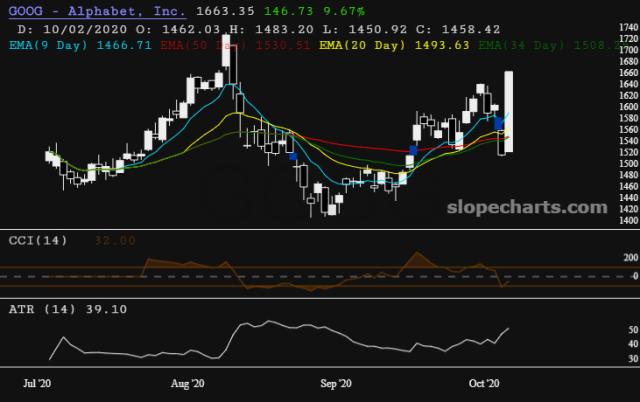Select the ATR (14) 39.10 indicator label
The height and width of the screenshot is (402, 640).
[x=68, y=309]
